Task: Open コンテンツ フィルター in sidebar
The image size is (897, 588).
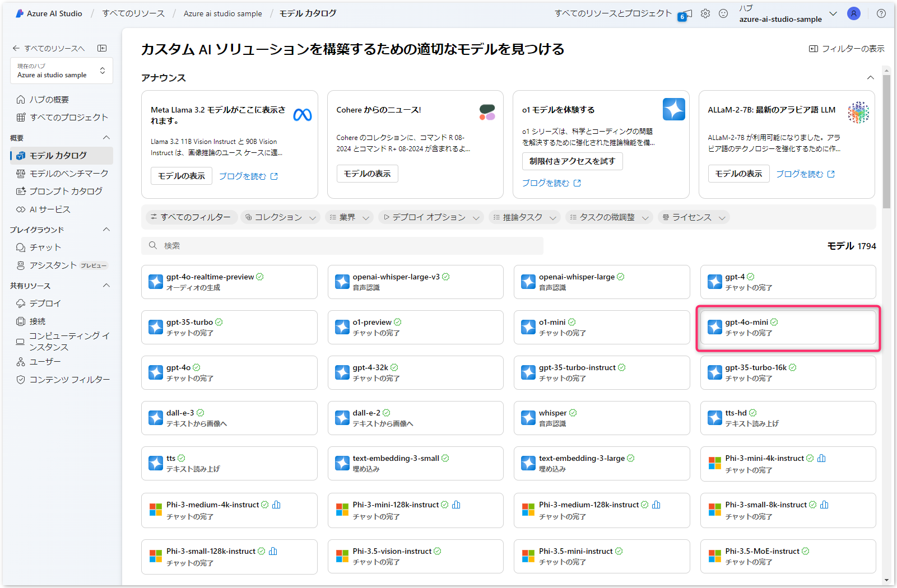Action: 62,380
